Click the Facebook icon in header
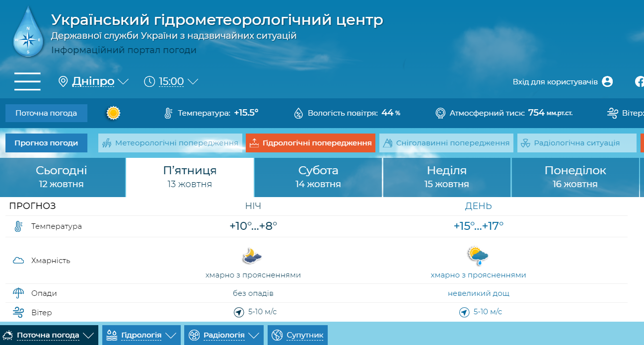Image resolution: width=644 pixels, height=345 pixels. (x=640, y=82)
